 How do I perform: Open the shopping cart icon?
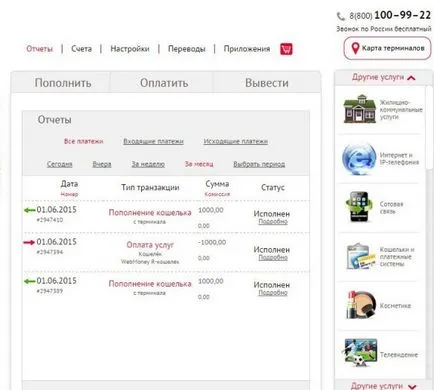[x=286, y=49]
